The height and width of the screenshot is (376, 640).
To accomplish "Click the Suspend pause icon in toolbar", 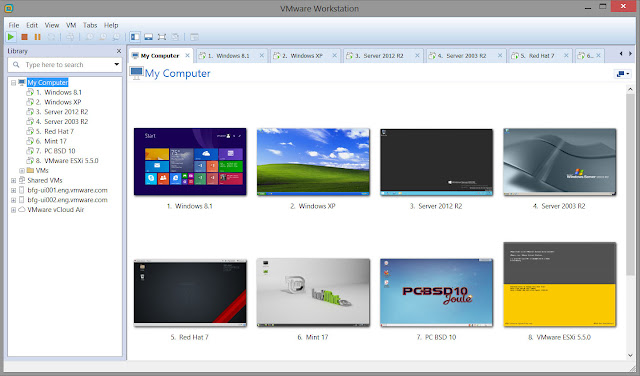I will point(38,37).
